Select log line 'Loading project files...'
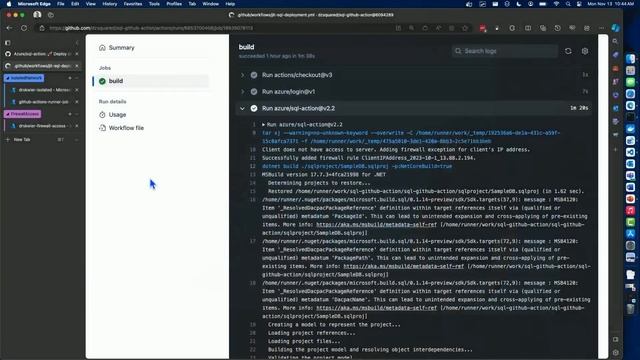Viewport: 640px width, 360px height. [x=304, y=341]
